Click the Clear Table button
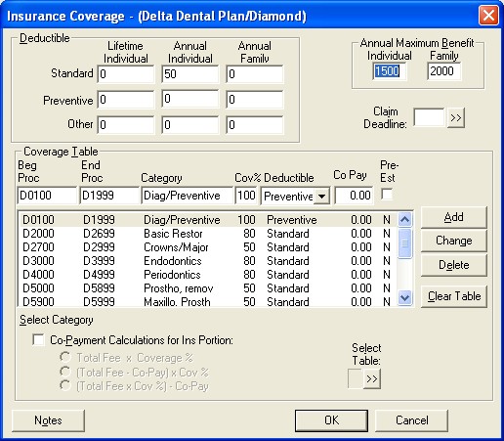Screen dimensions: 504x441 tap(453, 296)
